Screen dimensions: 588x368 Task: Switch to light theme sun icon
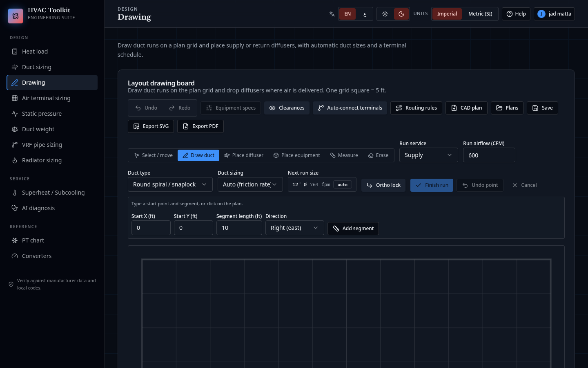point(385,14)
